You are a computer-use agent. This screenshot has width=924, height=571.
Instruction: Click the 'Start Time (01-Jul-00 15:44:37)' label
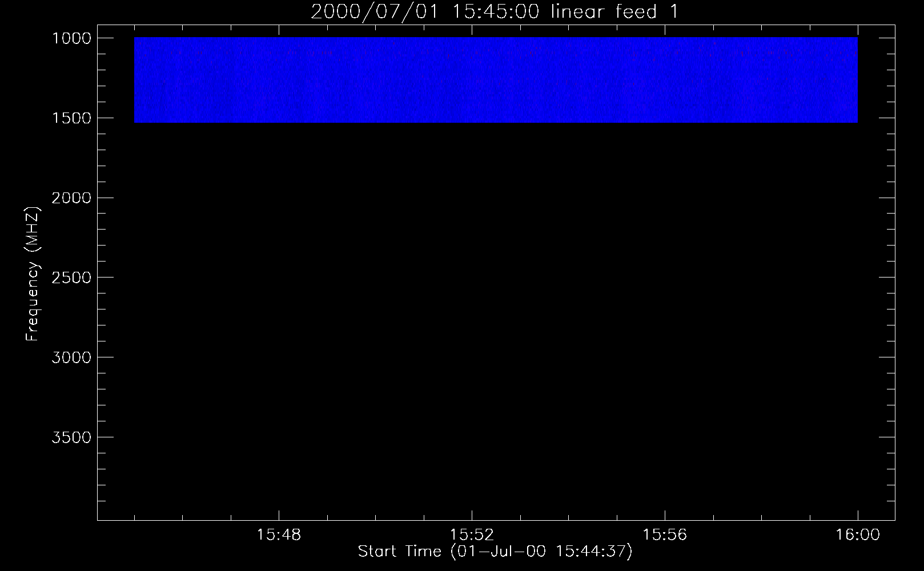point(495,552)
